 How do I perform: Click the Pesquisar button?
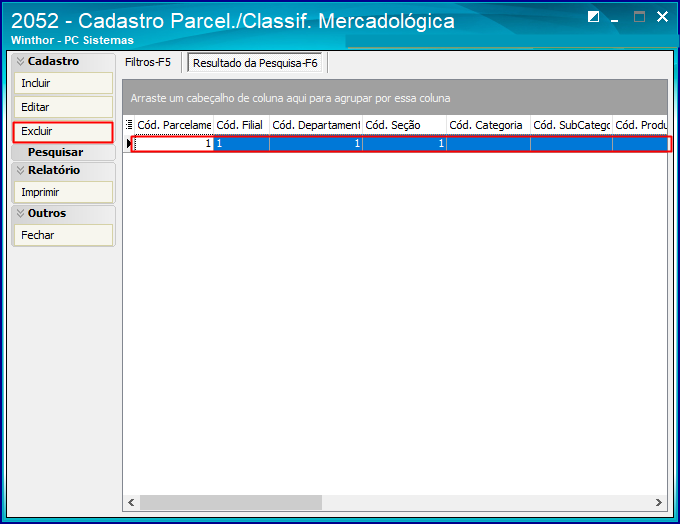(63, 152)
